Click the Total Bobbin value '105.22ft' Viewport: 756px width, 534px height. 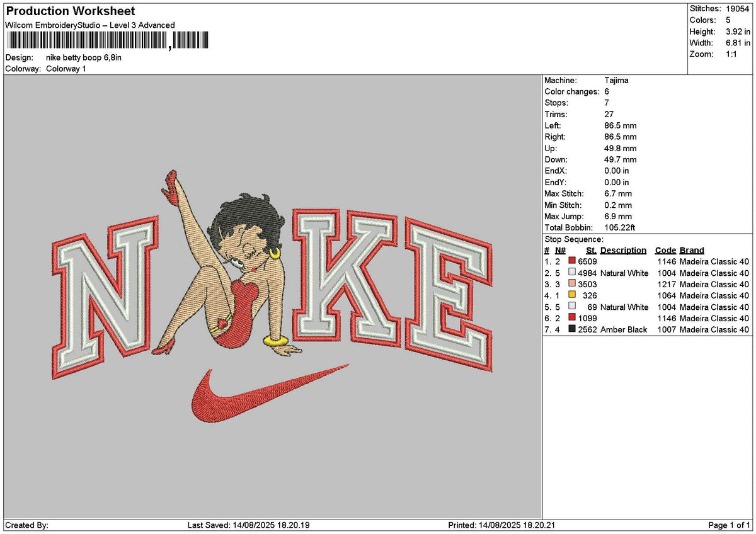621,227
